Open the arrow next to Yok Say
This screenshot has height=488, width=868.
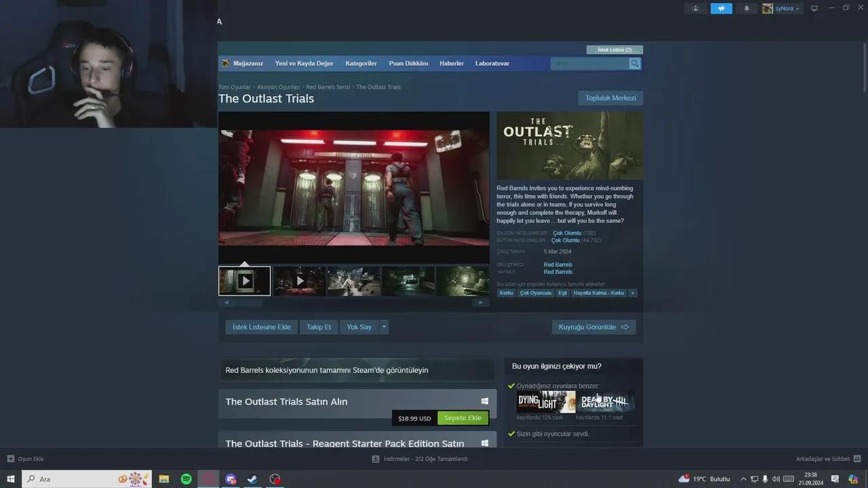tap(384, 327)
